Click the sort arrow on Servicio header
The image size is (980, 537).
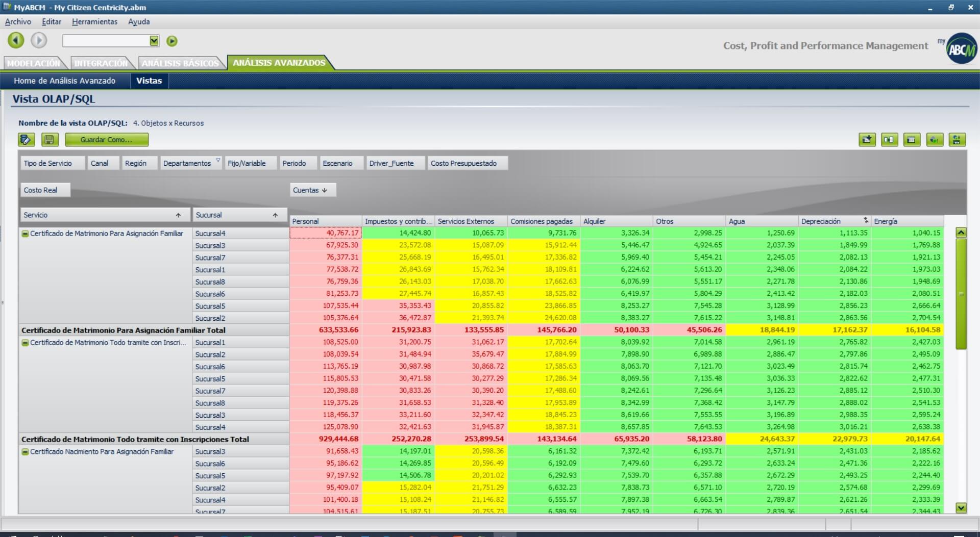click(178, 215)
